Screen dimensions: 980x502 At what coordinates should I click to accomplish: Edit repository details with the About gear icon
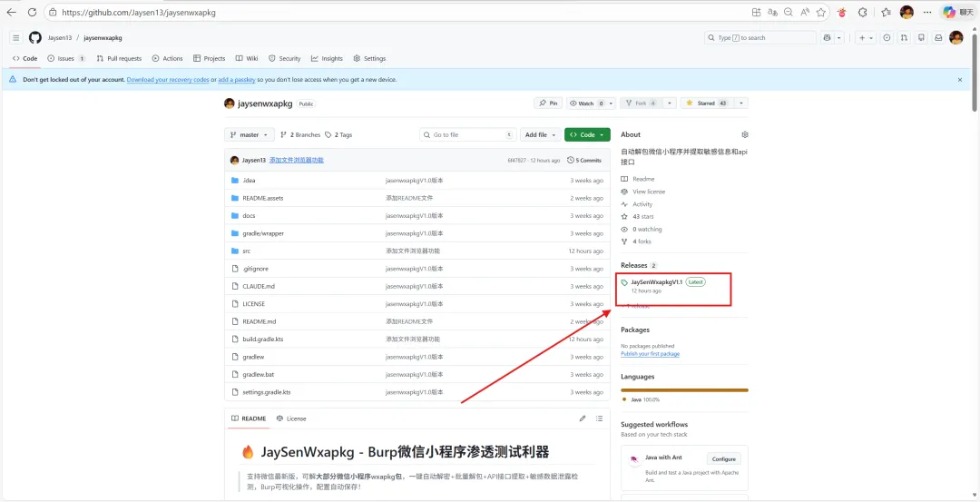744,134
